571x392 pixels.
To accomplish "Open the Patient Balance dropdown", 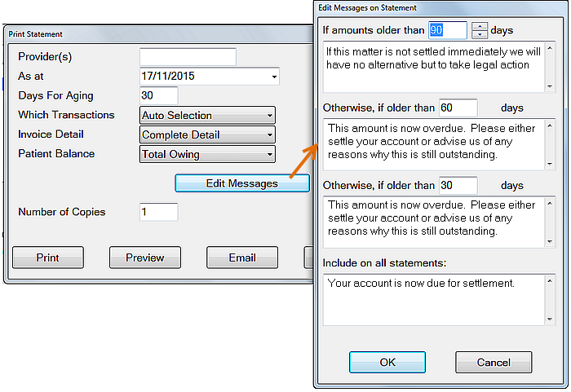I will 269,154.
